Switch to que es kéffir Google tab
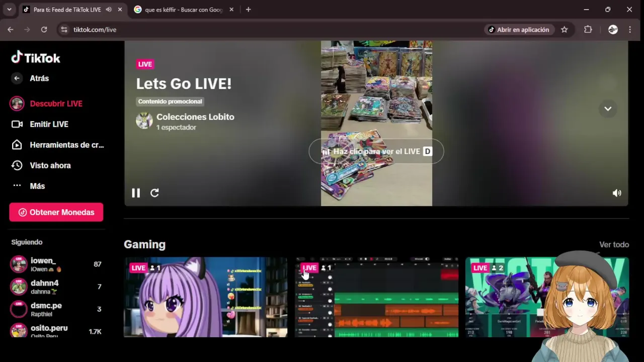This screenshot has width=644, height=362. click(x=183, y=10)
